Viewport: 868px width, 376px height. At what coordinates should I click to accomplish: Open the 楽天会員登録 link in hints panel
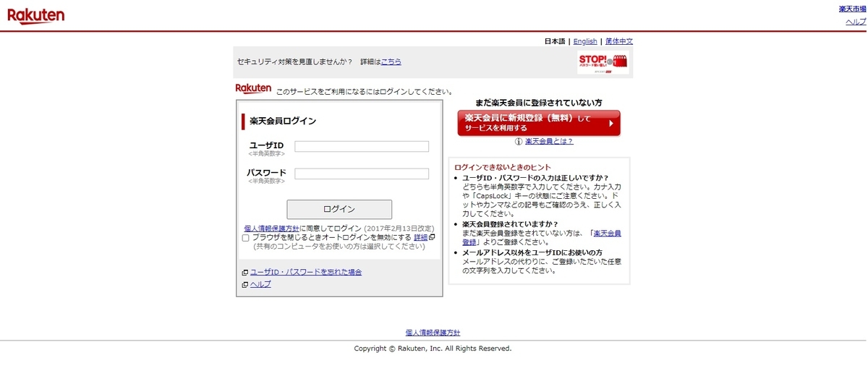[542, 238]
